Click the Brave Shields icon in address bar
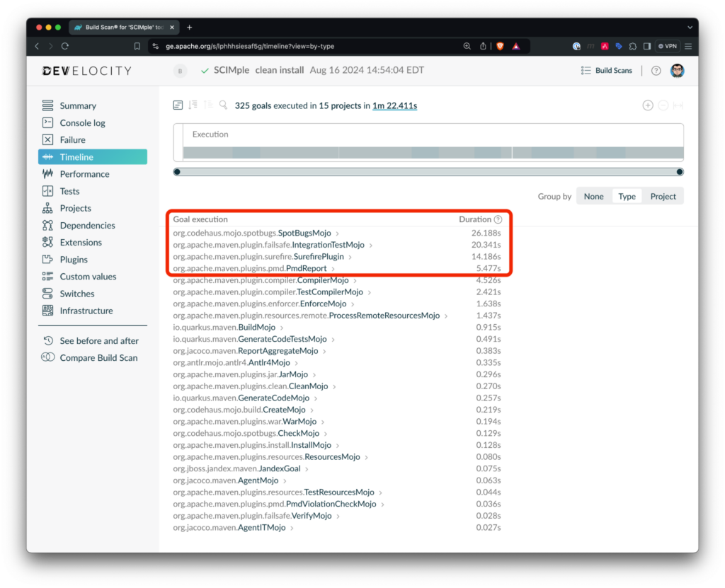 (500, 46)
